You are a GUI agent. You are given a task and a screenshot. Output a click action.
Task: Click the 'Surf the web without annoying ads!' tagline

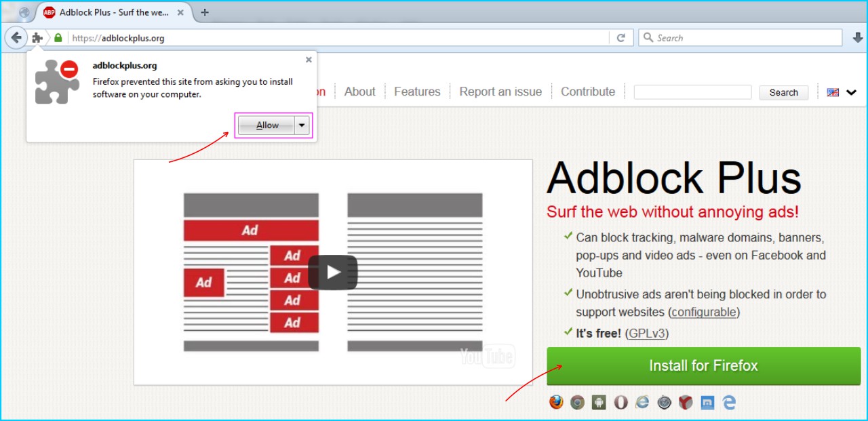[x=673, y=212]
